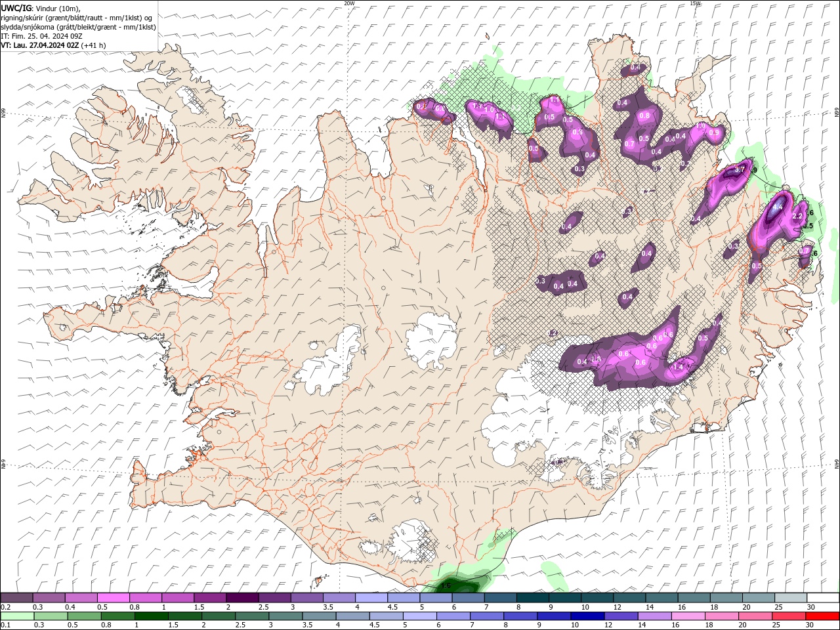The width and height of the screenshot is (840, 630).
Task: Click the 'IT: Fim. 25. 04. 2024 09Z' line
Action: pos(41,36)
